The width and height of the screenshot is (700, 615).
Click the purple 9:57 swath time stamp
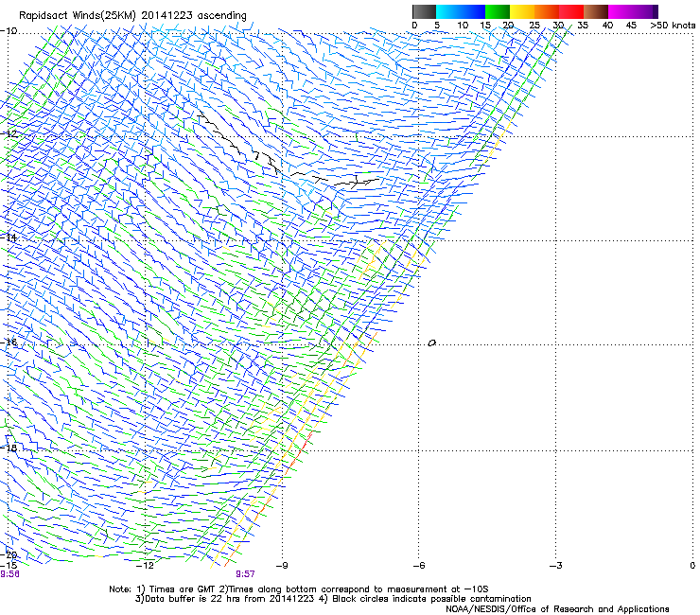click(246, 574)
